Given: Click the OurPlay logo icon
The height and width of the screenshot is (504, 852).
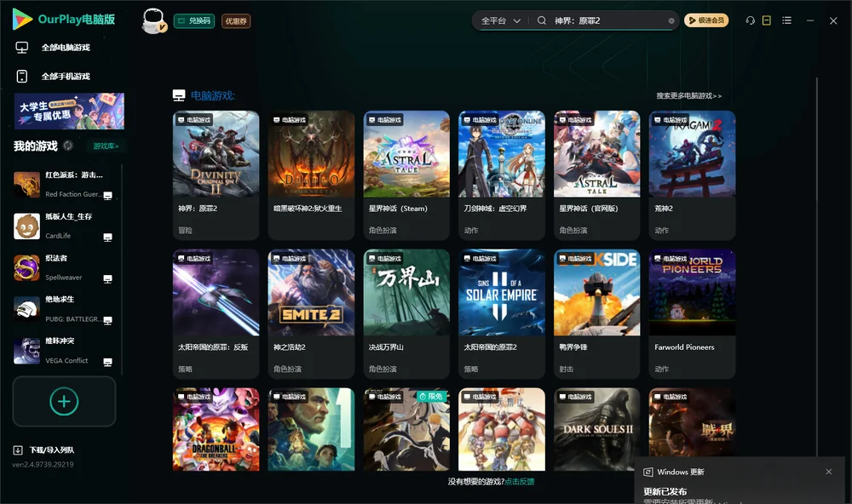Looking at the screenshot, I should [22, 20].
